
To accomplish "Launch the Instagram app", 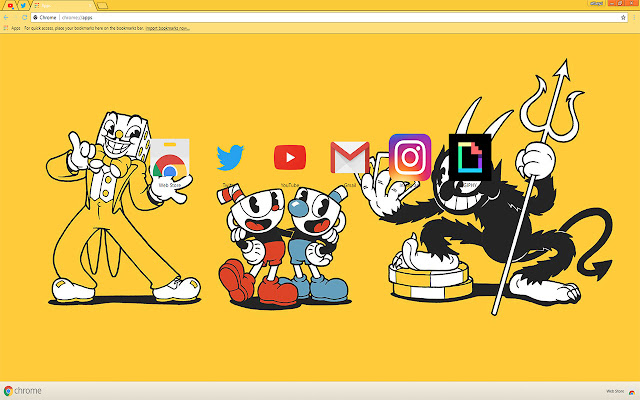I will pos(410,160).
